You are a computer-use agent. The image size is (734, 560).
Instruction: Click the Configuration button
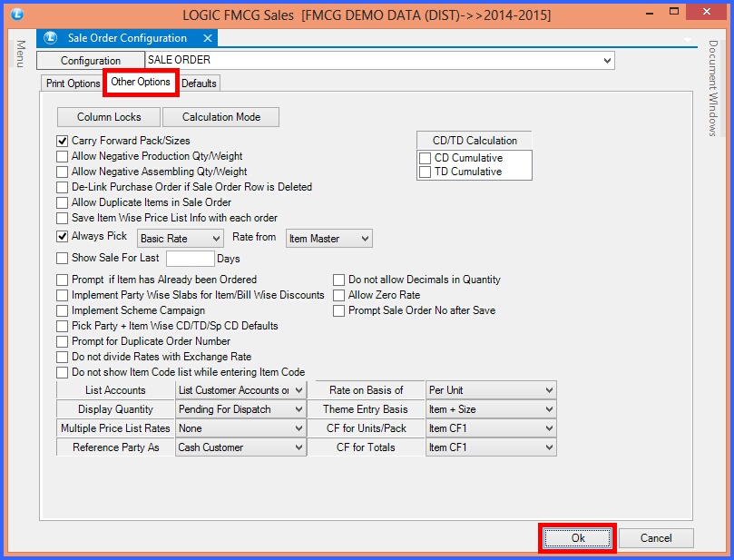tap(91, 61)
